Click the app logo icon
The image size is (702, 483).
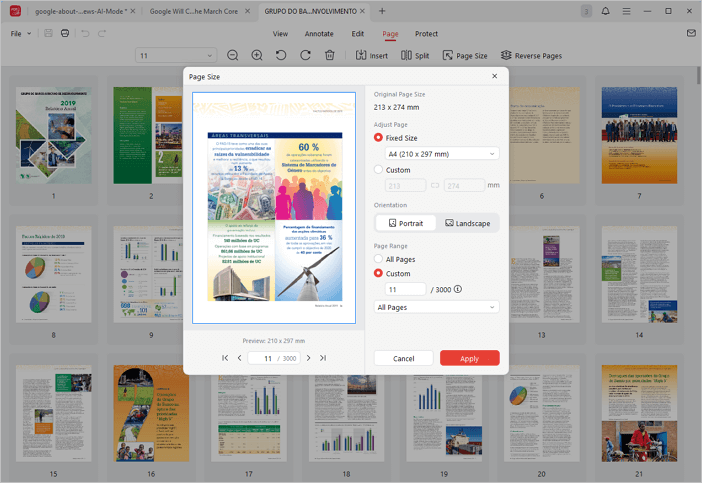pos(15,11)
